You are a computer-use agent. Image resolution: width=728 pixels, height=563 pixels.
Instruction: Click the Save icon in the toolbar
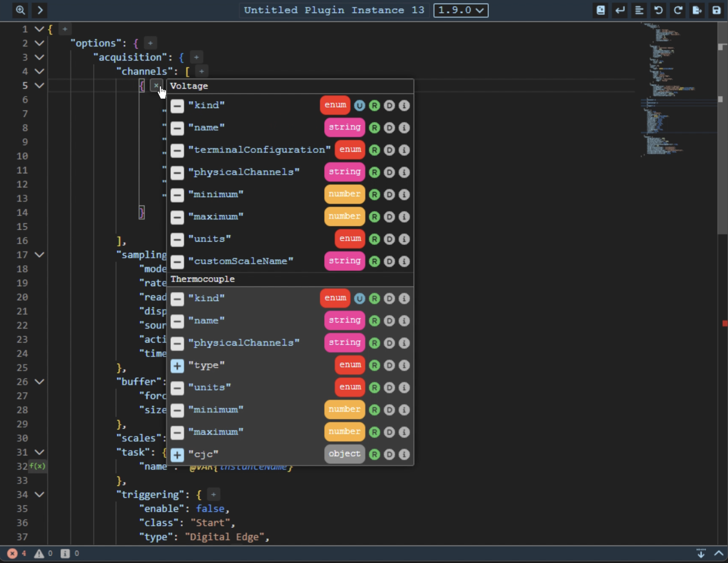pyautogui.click(x=716, y=10)
